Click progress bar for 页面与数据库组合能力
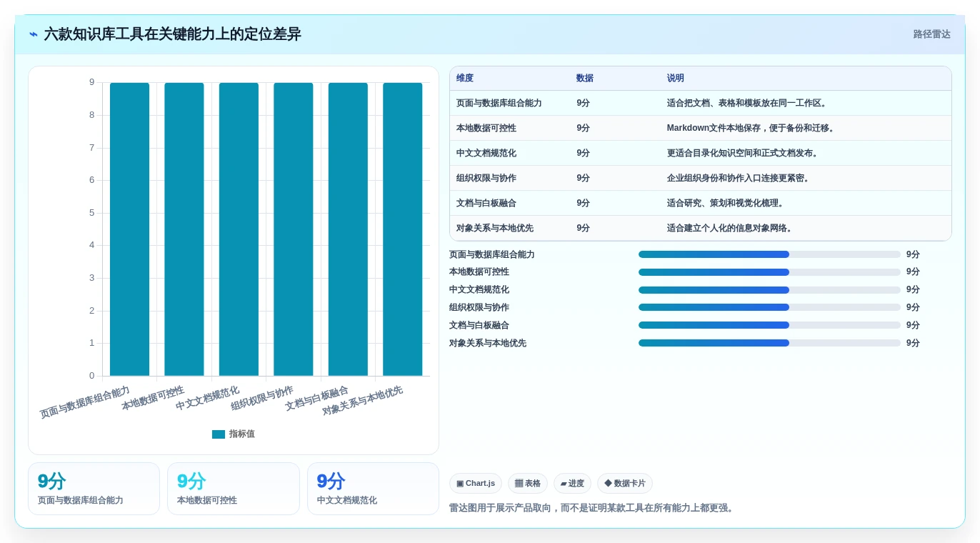The height and width of the screenshot is (543, 980). pos(769,254)
